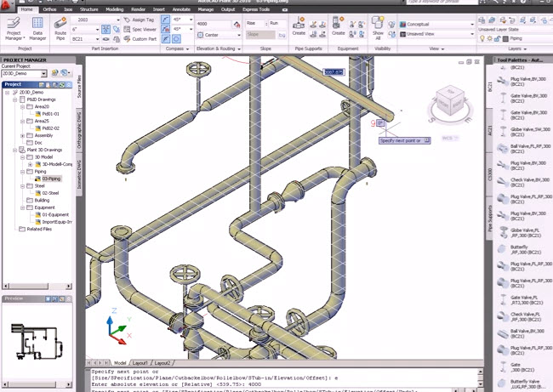The width and height of the screenshot is (553, 392).
Task: Toggle compass display in bottom row left
Action: [165, 39]
